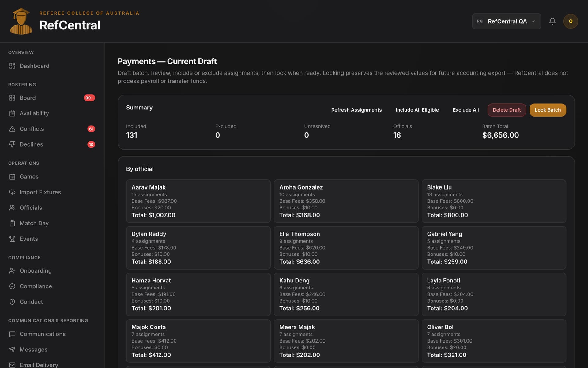This screenshot has height=368, width=588.
Task: Click the Availability calendar icon
Action: 12,113
